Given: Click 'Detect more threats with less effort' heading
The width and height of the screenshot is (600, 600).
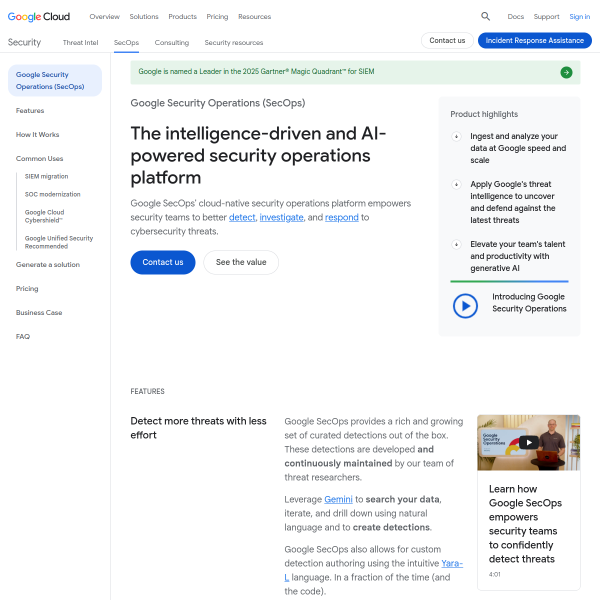Looking at the screenshot, I should 198,428.
